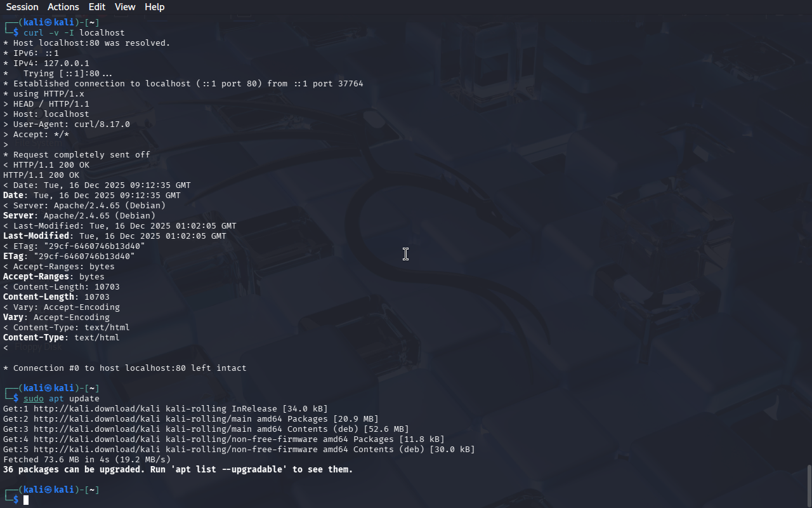Screen dimensions: 812x508
Task: Click the bold Content-Type header label
Action: (x=36, y=338)
